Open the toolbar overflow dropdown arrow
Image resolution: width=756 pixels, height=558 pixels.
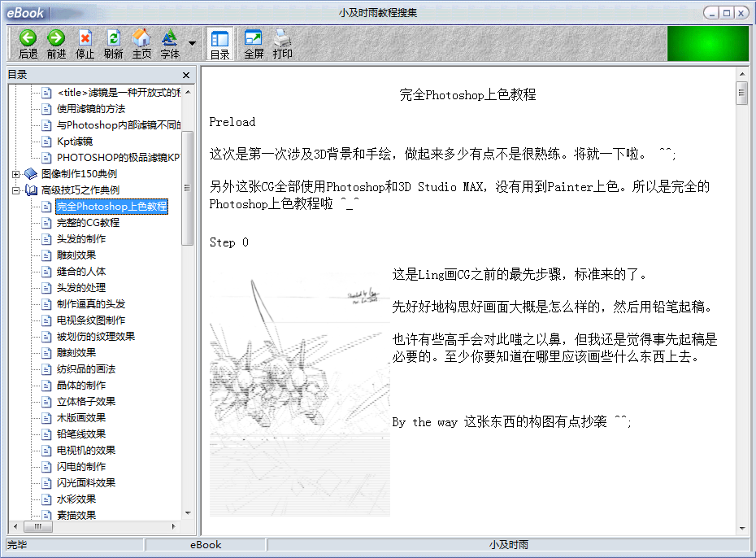[x=193, y=43]
